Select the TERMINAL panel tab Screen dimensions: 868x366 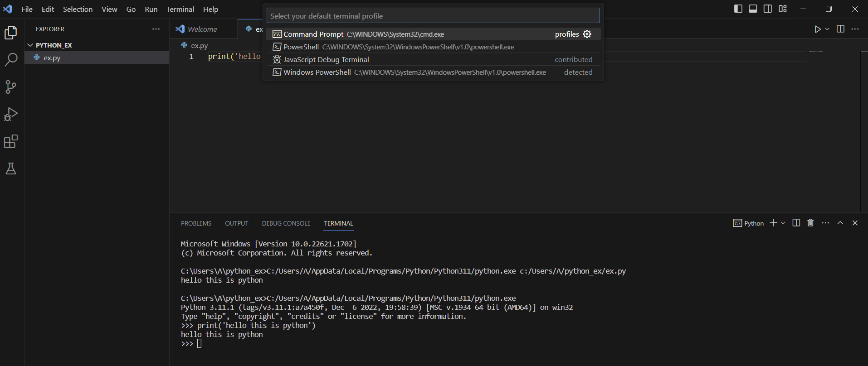pos(338,223)
